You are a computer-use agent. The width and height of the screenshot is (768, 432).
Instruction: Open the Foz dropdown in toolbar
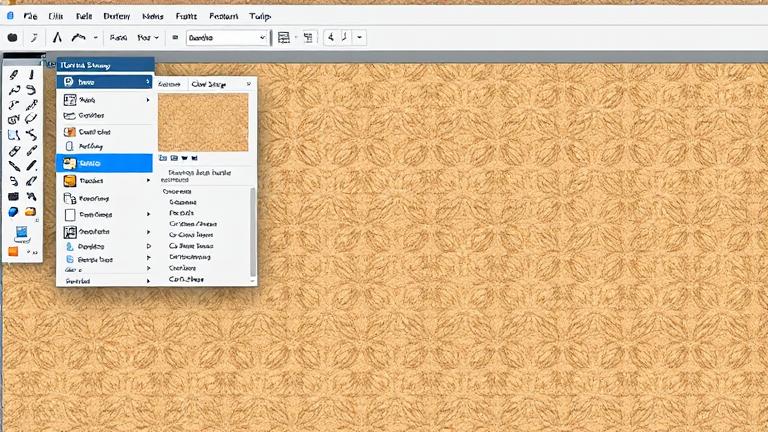(x=148, y=37)
